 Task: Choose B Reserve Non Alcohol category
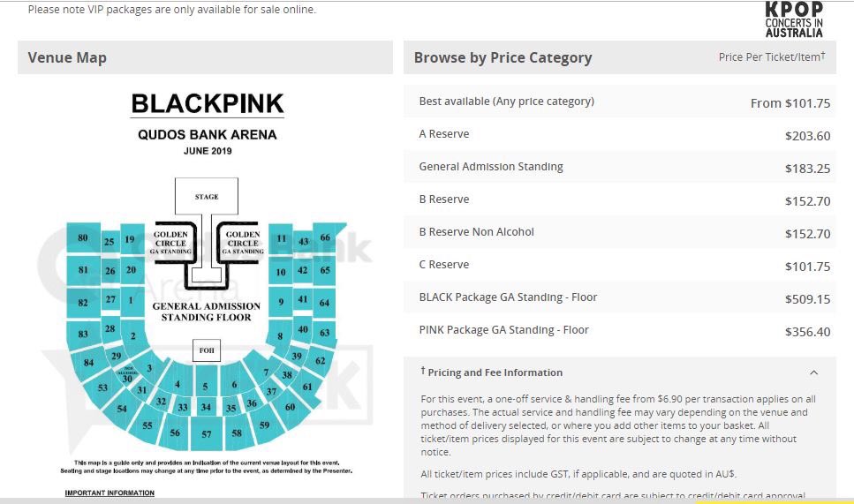click(476, 232)
